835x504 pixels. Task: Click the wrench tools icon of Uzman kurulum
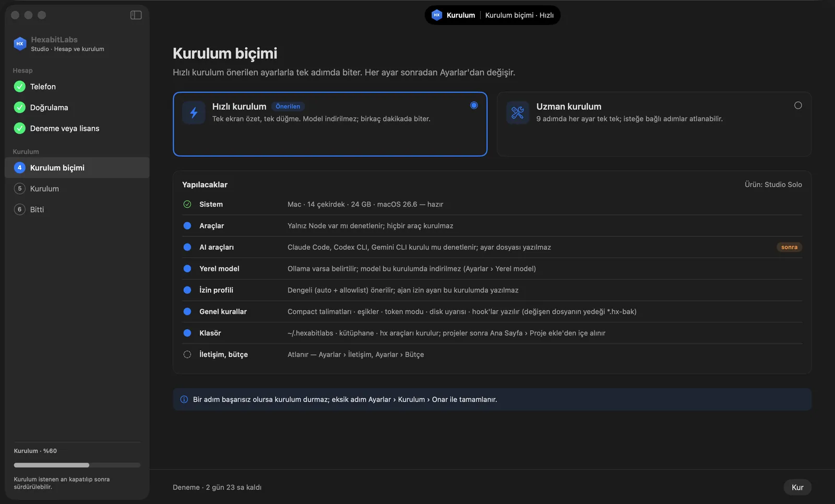pyautogui.click(x=518, y=113)
